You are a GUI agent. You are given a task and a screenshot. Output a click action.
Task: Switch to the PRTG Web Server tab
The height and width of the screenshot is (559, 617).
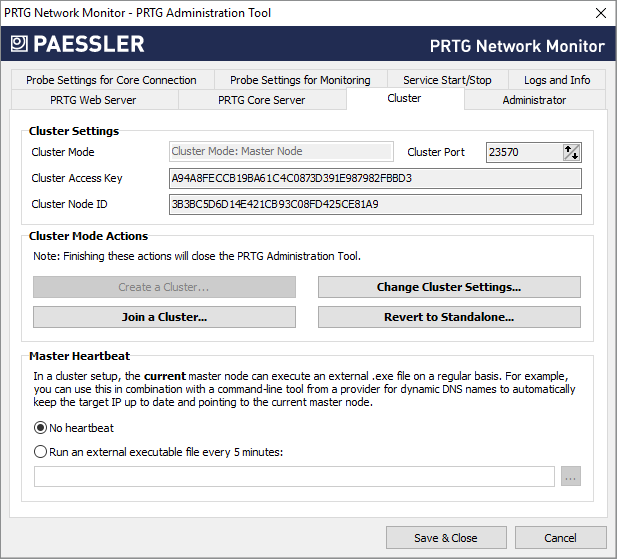tap(93, 100)
